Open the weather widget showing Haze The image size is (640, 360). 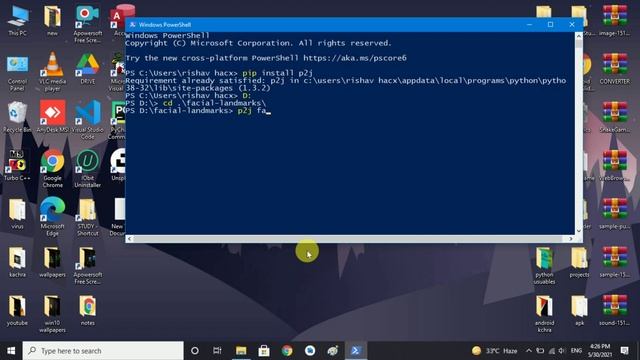point(494,351)
